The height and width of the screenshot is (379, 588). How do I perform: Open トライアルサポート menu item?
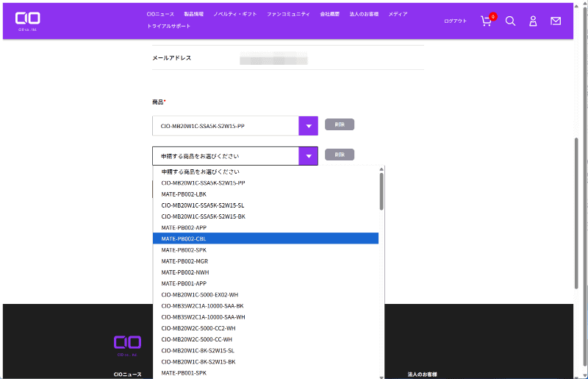[x=169, y=26]
